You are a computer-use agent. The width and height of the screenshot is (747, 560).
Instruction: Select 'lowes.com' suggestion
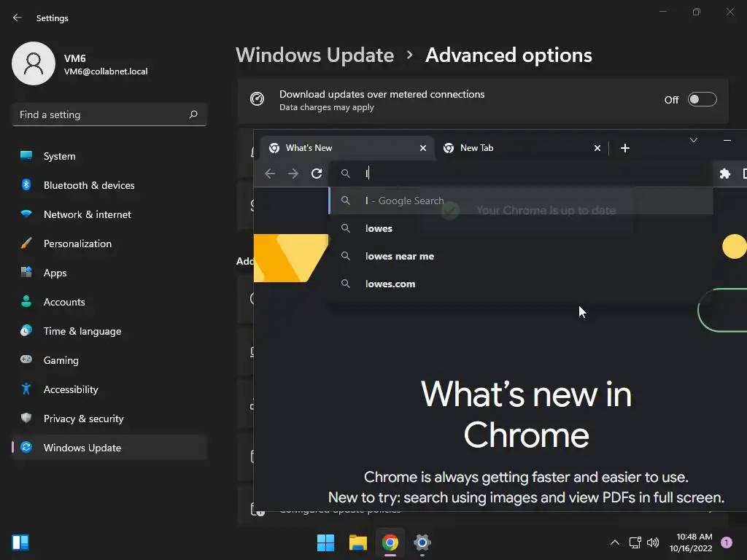tap(521, 284)
